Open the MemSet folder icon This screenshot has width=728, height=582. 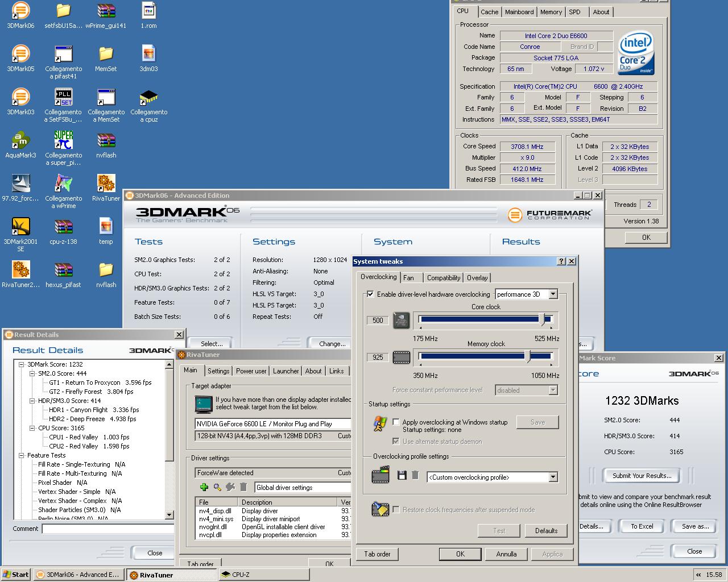(106, 58)
